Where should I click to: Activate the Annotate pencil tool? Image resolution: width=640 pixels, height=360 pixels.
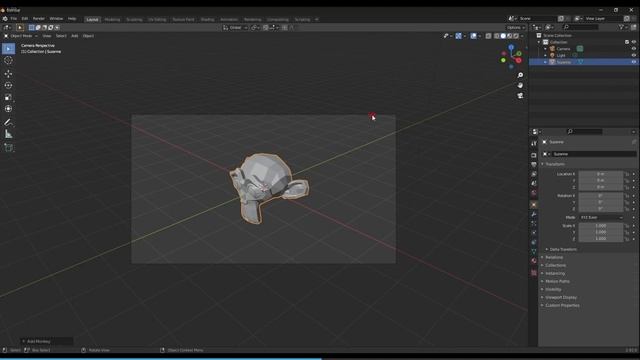(x=8, y=122)
